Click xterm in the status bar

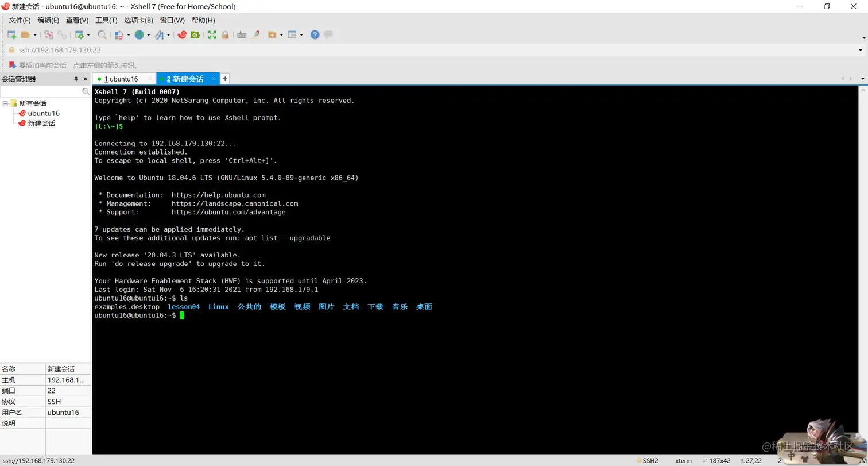pyautogui.click(x=683, y=460)
